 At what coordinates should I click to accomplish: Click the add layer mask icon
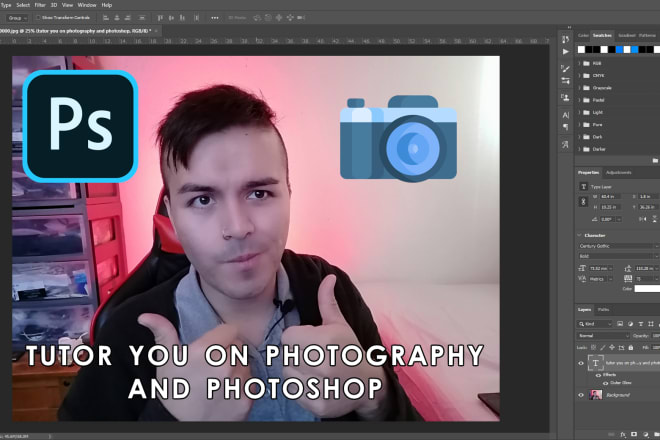tap(634, 434)
